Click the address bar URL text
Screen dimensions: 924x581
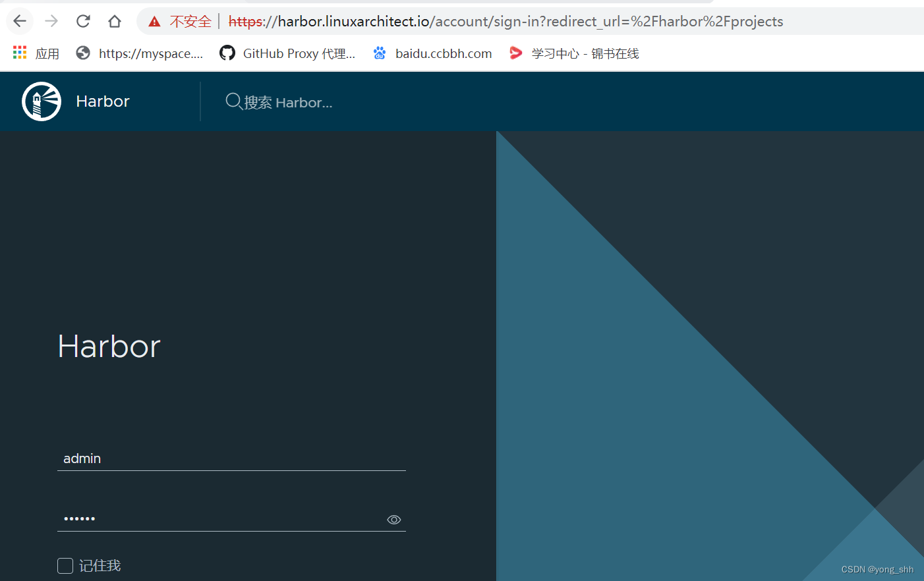click(x=505, y=22)
